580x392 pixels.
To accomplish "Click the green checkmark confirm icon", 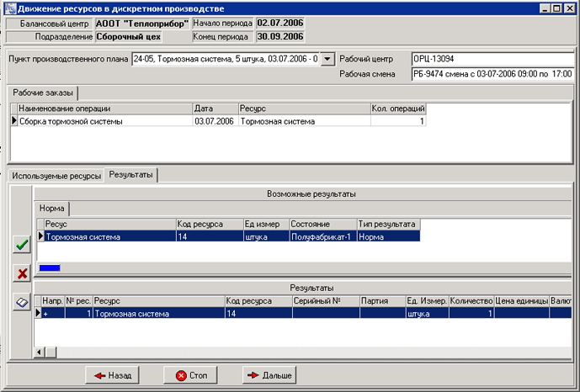I will point(23,246).
